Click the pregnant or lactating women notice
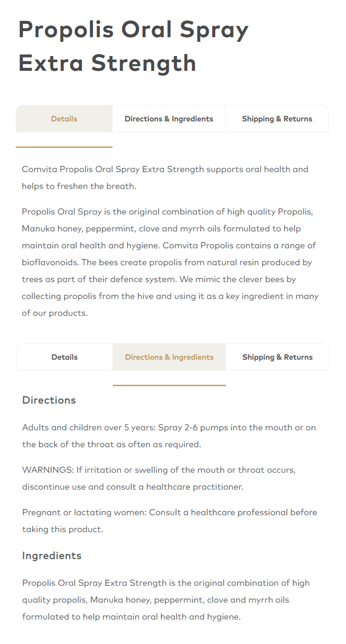This screenshot has width=346, height=644. point(169,521)
